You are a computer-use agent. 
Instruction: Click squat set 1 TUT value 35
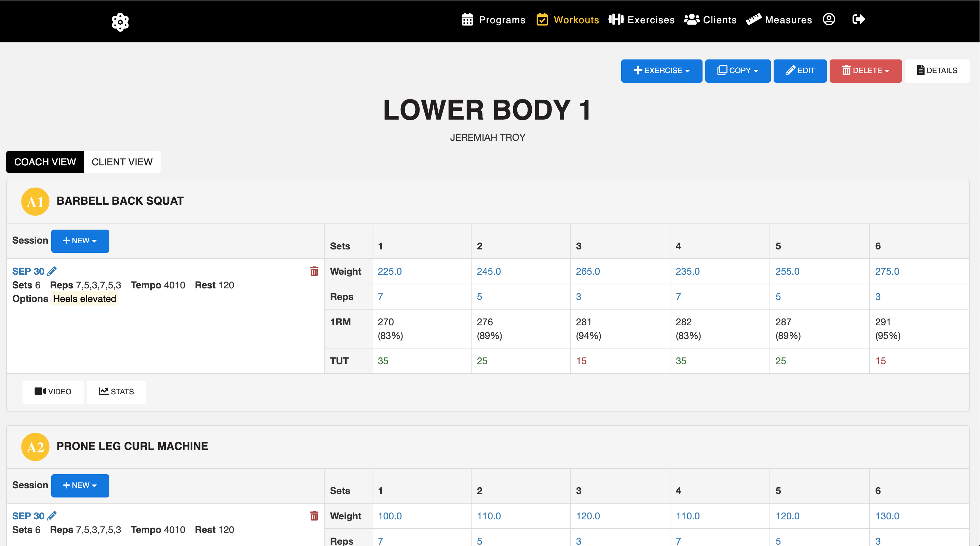[x=383, y=361]
